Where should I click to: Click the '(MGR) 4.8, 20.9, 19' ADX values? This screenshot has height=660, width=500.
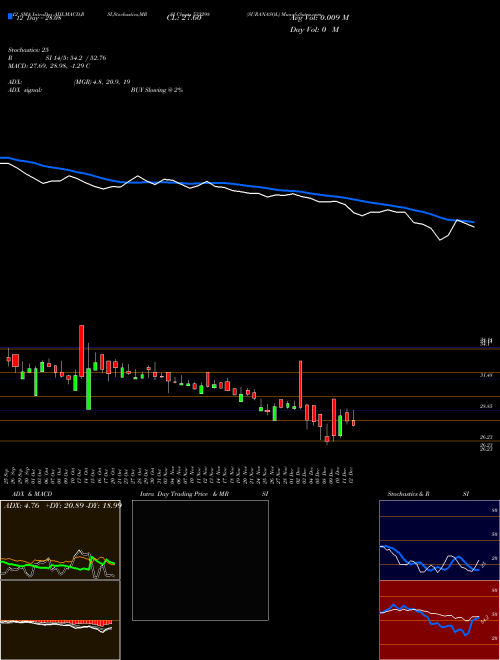pos(102,82)
